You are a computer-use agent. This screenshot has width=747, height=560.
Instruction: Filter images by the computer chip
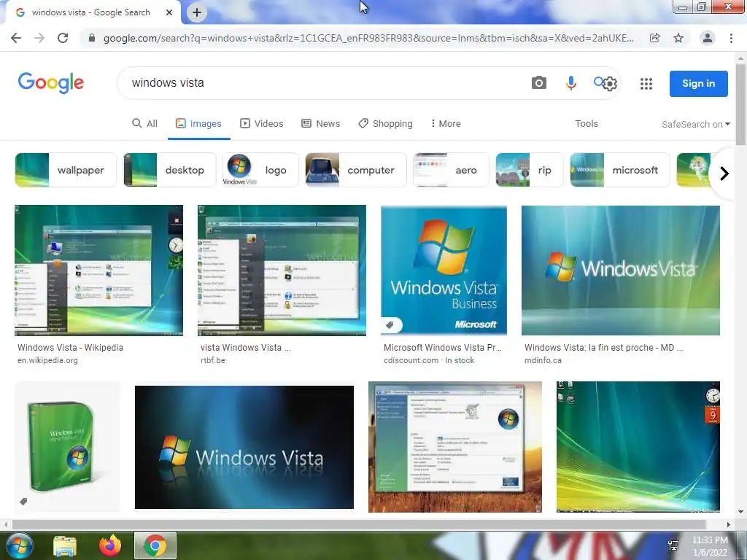(356, 170)
